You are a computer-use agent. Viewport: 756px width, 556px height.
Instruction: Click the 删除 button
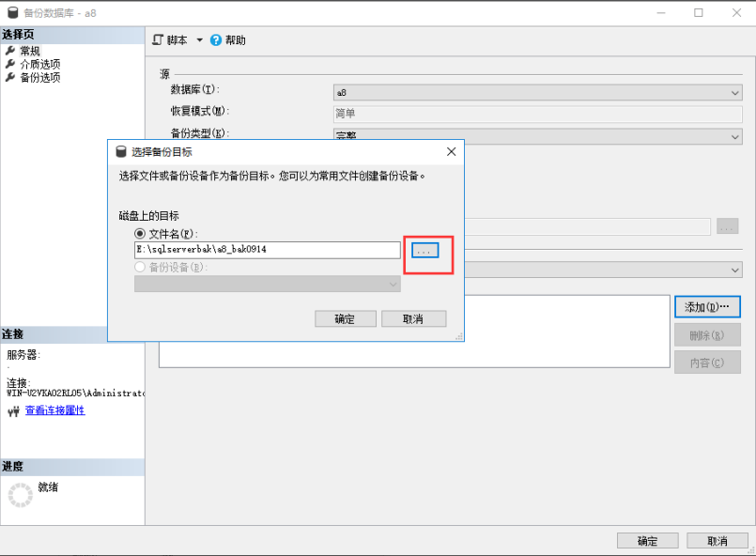[707, 335]
